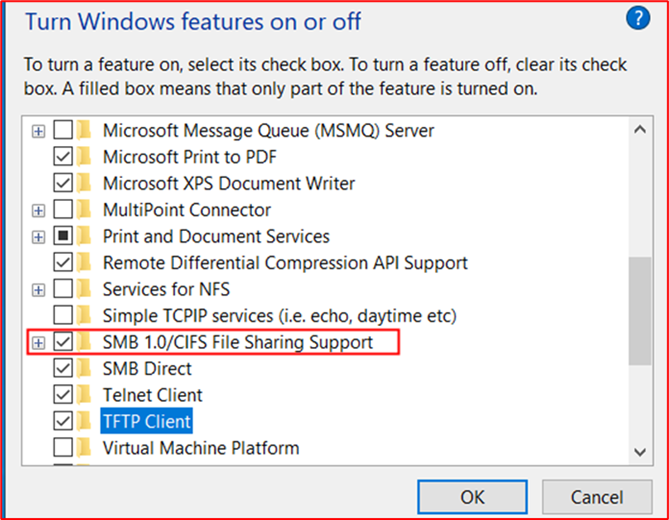Click the scroll down arrow of the features list

click(x=640, y=451)
